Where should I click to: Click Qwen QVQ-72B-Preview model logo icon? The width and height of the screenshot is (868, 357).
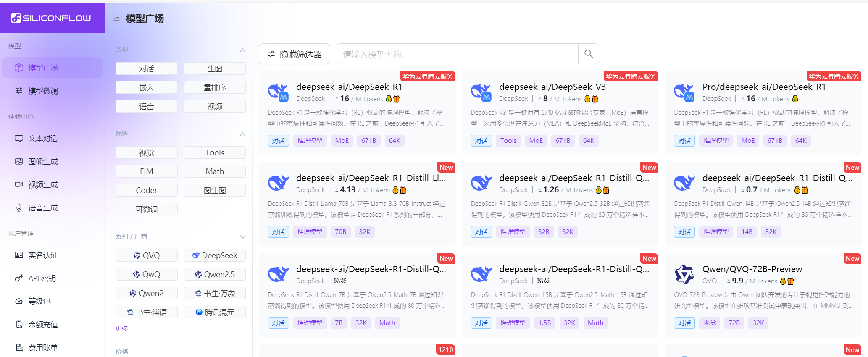(x=684, y=274)
